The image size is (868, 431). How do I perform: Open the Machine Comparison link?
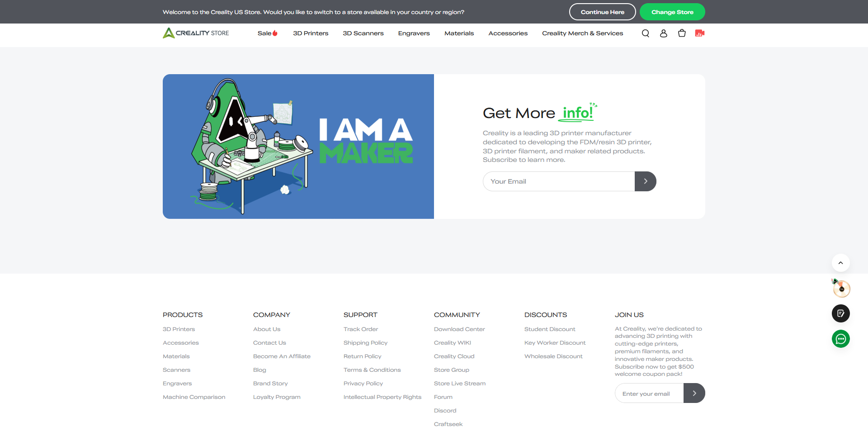194,397
